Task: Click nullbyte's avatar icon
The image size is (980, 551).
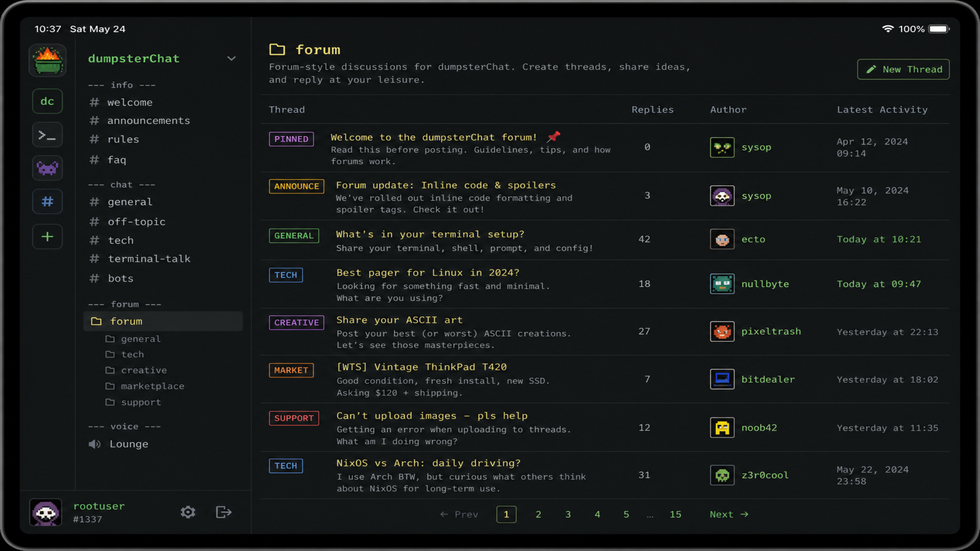Action: pyautogui.click(x=722, y=284)
